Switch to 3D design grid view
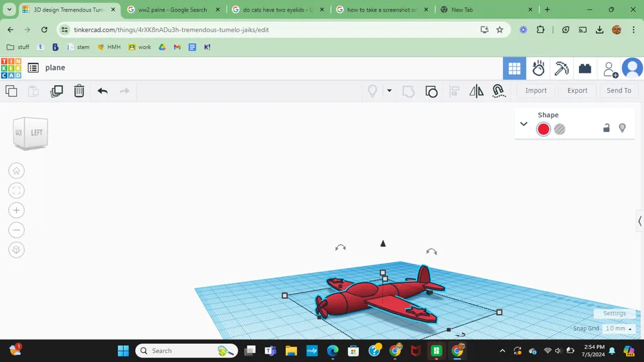This screenshot has width=644, height=362. (x=514, y=68)
